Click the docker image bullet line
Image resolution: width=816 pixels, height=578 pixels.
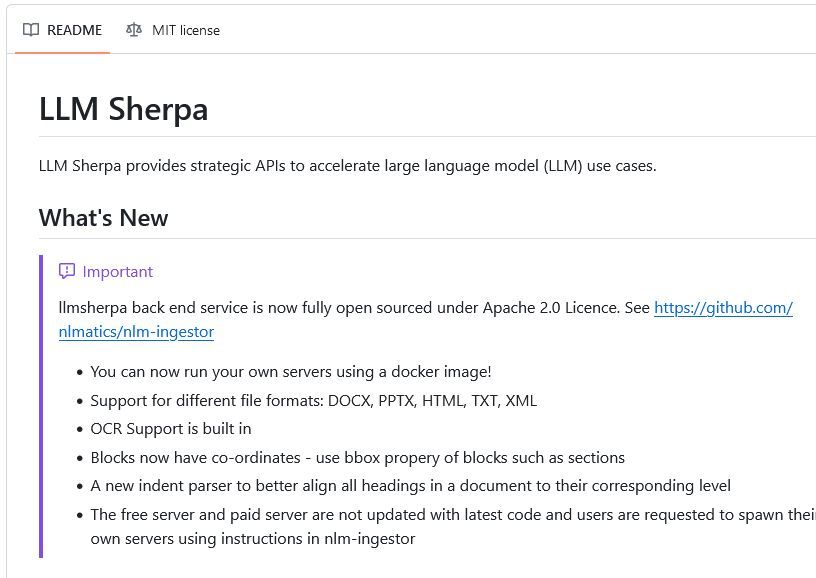coord(291,372)
